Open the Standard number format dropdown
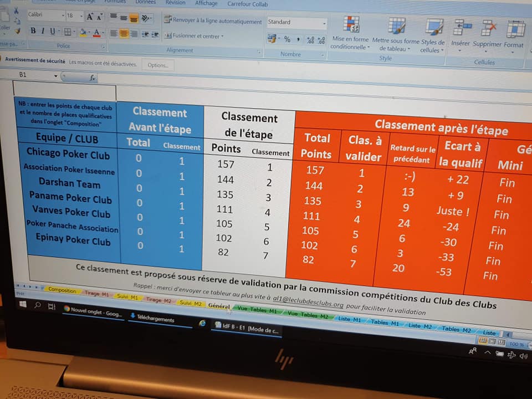This screenshot has width=532, height=399. coord(296,23)
